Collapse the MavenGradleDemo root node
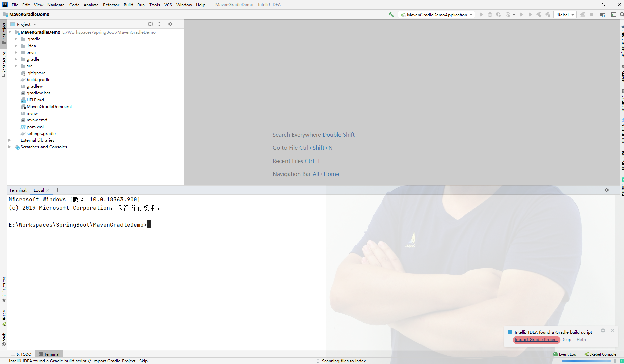The image size is (624, 364). (10, 32)
